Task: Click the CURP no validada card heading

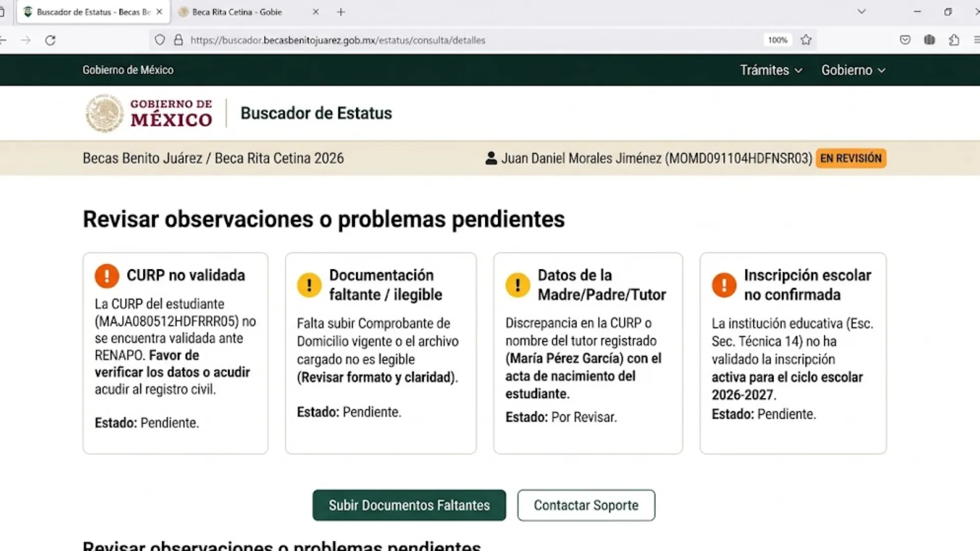Action: (186, 275)
